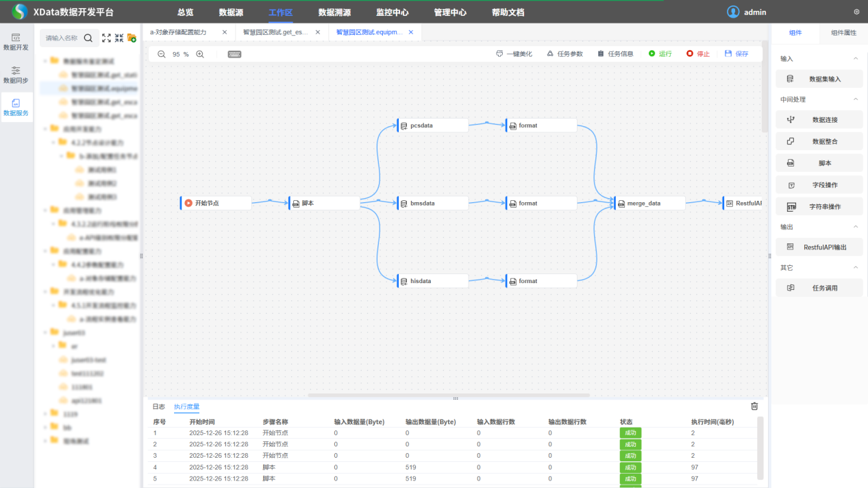Open settings gear icon at top right
The height and width of the screenshot is (488, 868).
point(856,12)
